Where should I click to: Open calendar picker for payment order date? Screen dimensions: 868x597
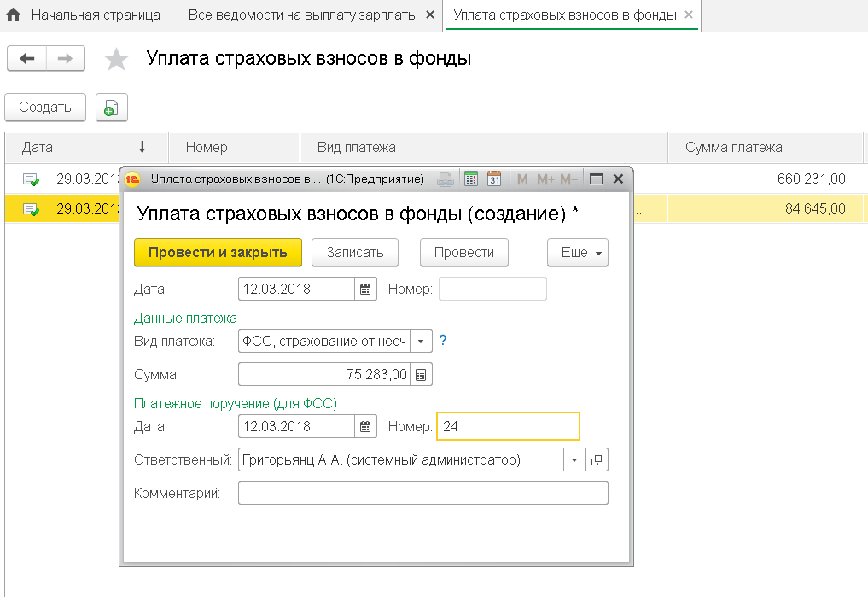(x=365, y=426)
